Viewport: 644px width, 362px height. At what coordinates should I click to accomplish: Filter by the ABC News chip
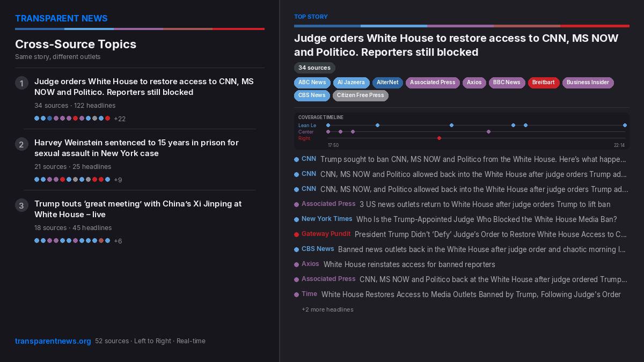[312, 83]
